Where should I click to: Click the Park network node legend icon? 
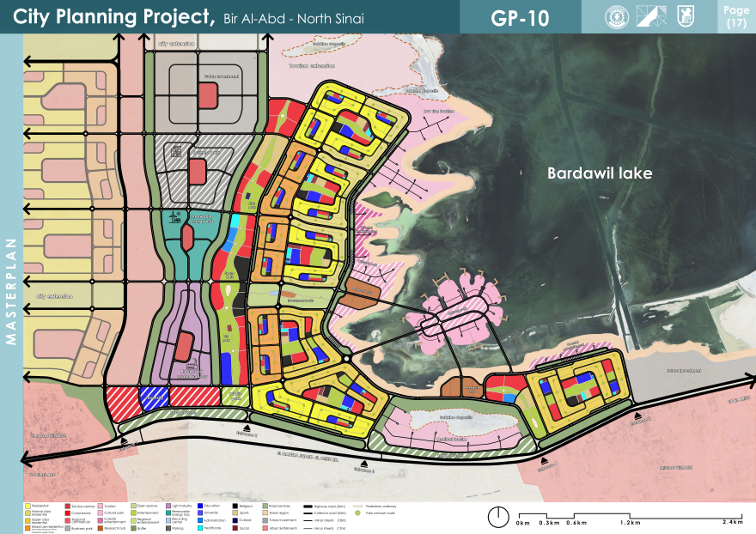357,513
